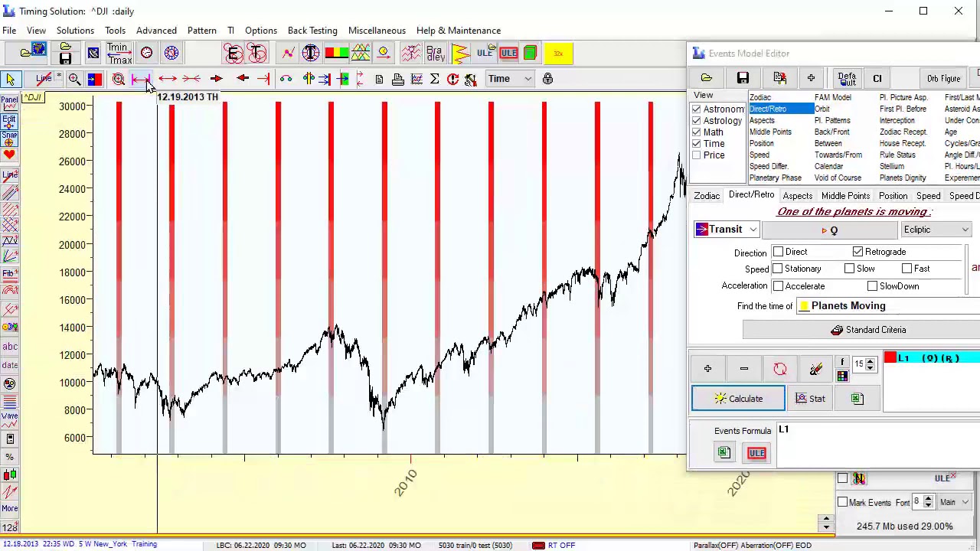
Task: Increase the value 15 spinner
Action: pyautogui.click(x=870, y=362)
